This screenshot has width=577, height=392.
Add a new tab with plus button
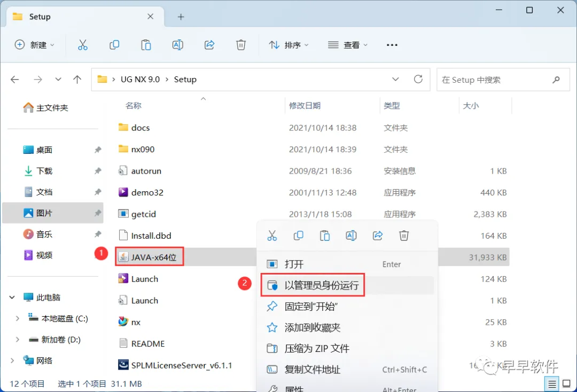click(181, 17)
